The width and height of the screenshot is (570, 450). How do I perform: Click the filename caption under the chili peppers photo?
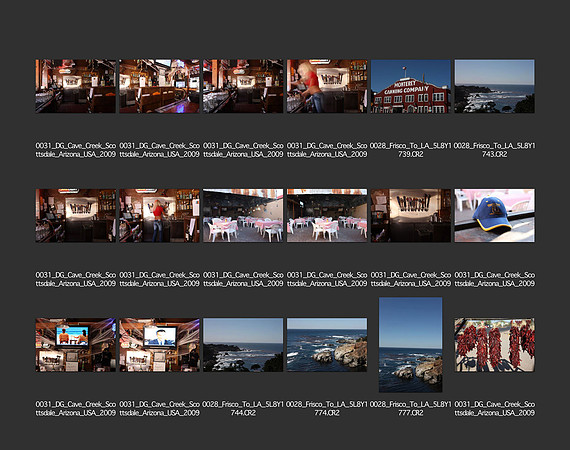point(494,409)
